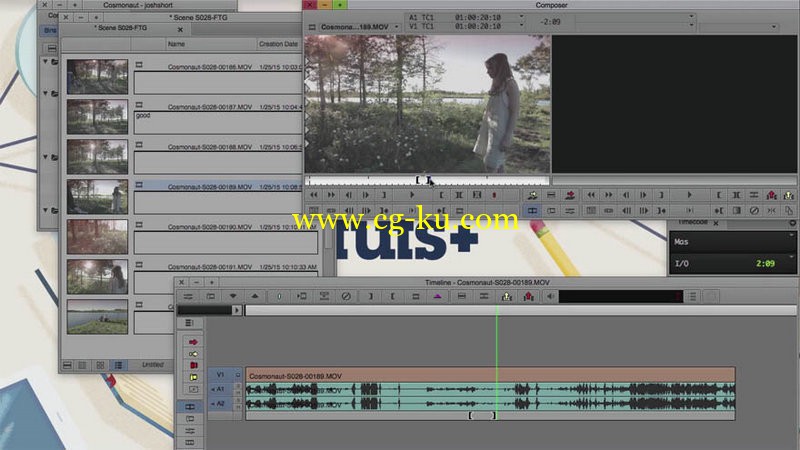The height and width of the screenshot is (450, 800).
Task: Click the Copy to Clipboard icon in Composer
Action: (x=789, y=210)
